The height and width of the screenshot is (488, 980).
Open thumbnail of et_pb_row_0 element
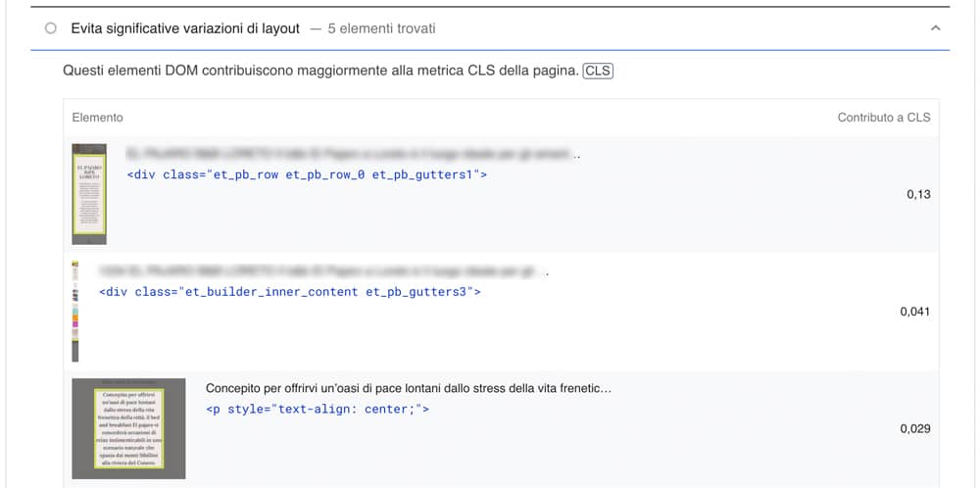pos(89,194)
